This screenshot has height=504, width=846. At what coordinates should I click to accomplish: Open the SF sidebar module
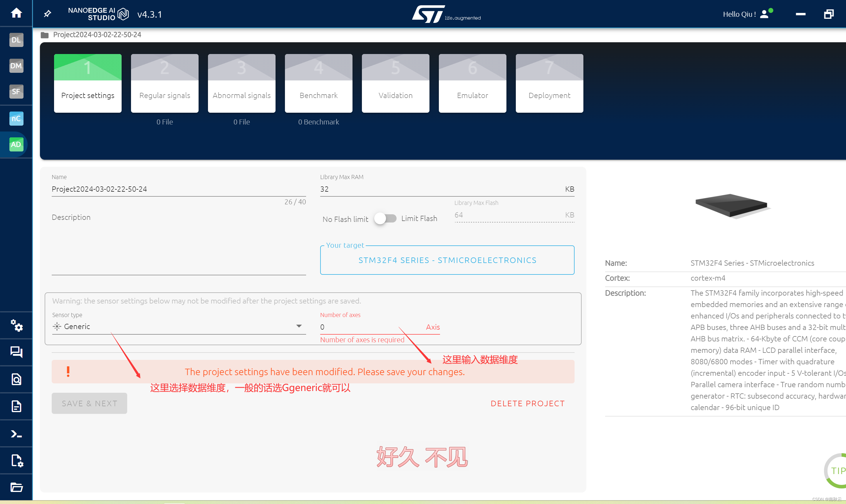tap(16, 91)
